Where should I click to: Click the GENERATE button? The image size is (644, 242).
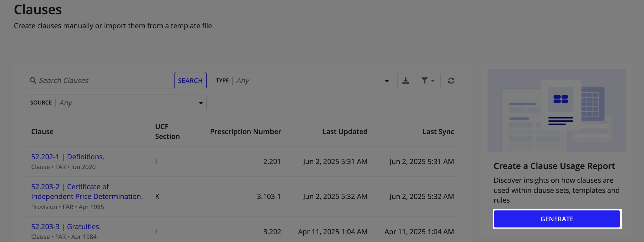(557, 219)
